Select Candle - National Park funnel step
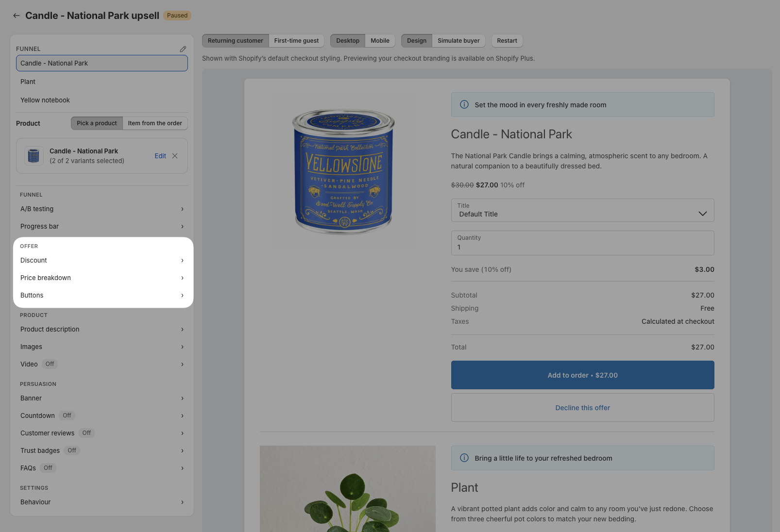The image size is (780, 532). pyautogui.click(x=102, y=63)
